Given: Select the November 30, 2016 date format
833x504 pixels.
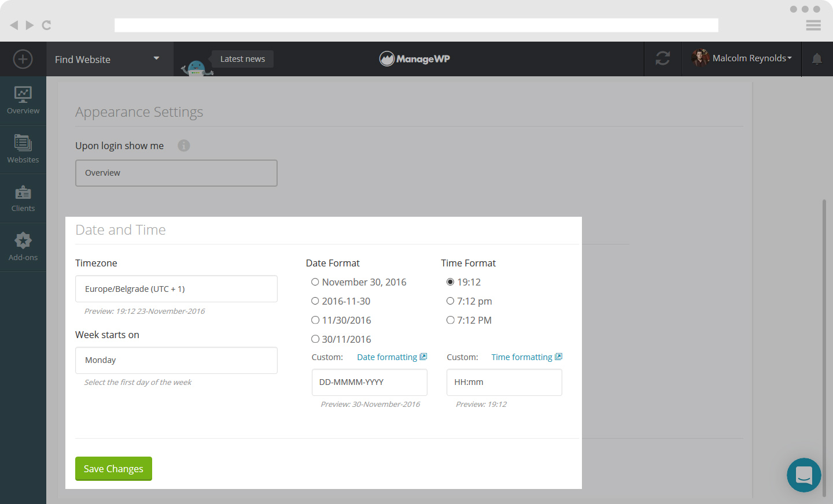Looking at the screenshot, I should tap(315, 282).
